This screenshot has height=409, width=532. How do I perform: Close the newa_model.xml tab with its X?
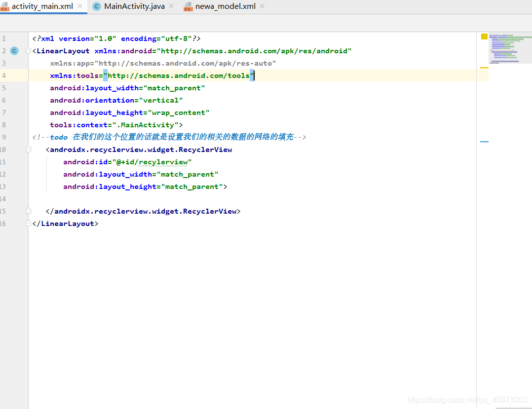point(262,6)
